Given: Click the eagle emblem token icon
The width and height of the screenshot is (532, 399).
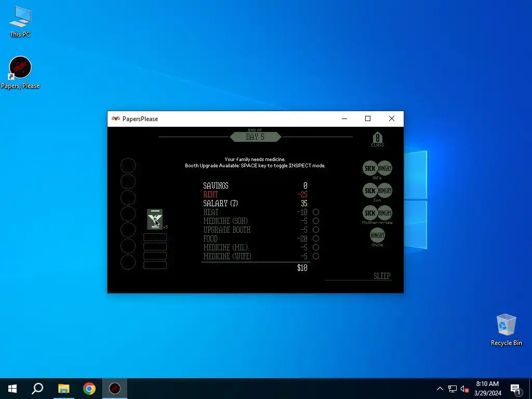Looking at the screenshot, I should [155, 219].
